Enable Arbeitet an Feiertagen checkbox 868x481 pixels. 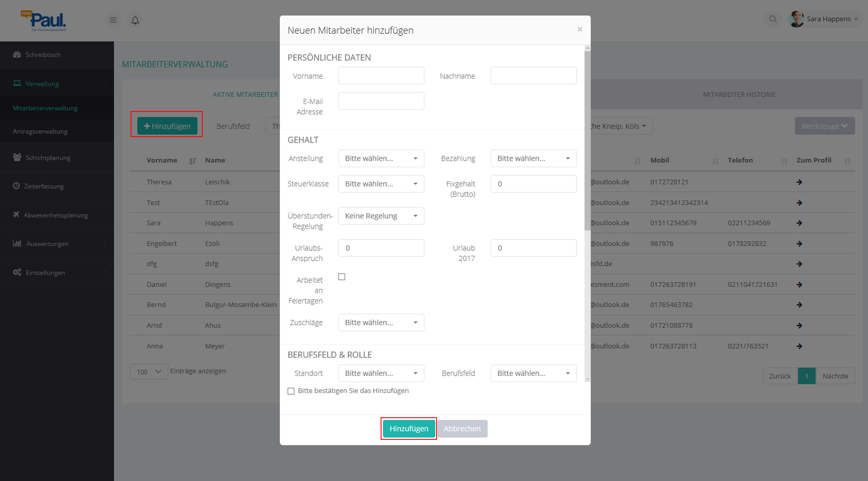(x=342, y=277)
